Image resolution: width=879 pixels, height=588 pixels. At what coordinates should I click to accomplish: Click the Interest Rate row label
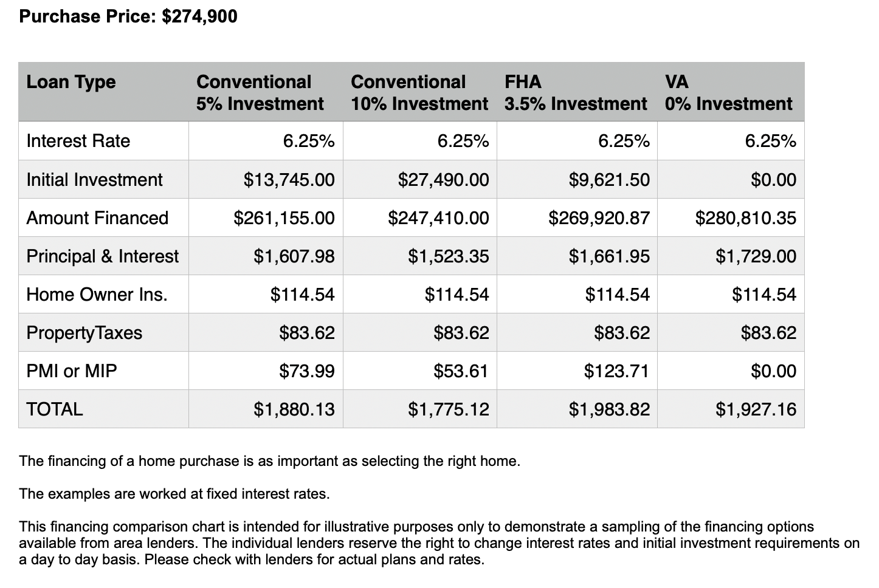(x=78, y=141)
